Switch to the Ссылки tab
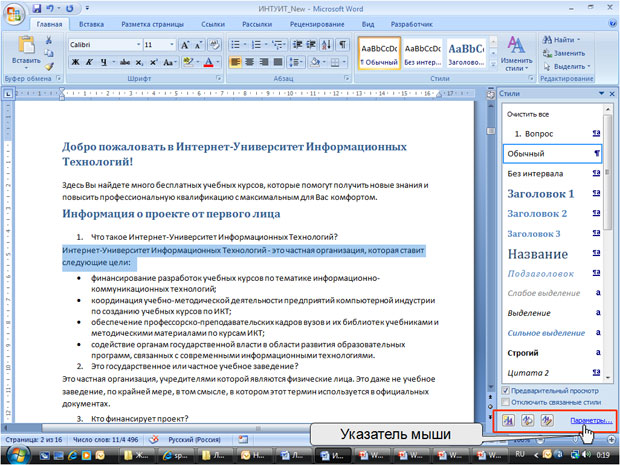 pyautogui.click(x=213, y=24)
